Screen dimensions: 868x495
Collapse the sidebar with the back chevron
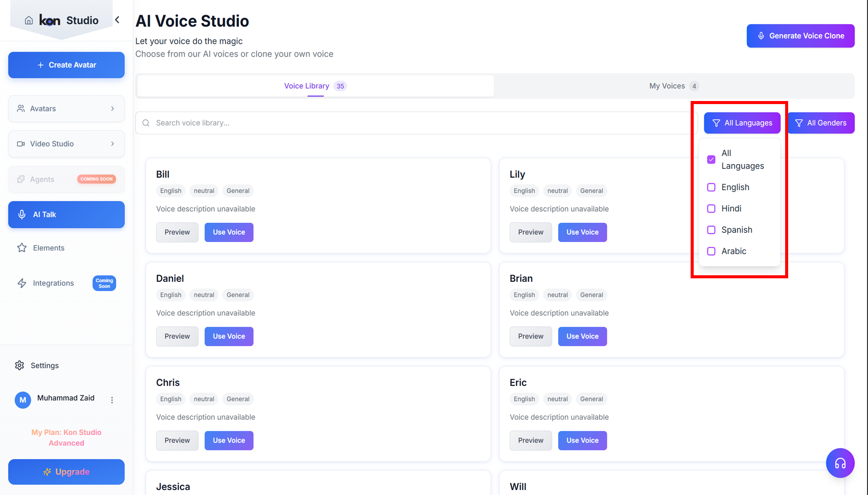point(117,20)
